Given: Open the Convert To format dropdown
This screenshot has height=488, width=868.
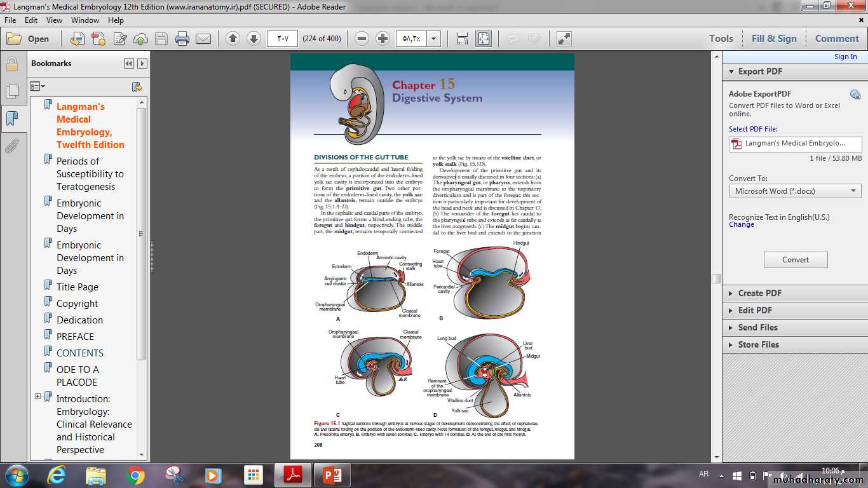Looking at the screenshot, I should tap(795, 191).
